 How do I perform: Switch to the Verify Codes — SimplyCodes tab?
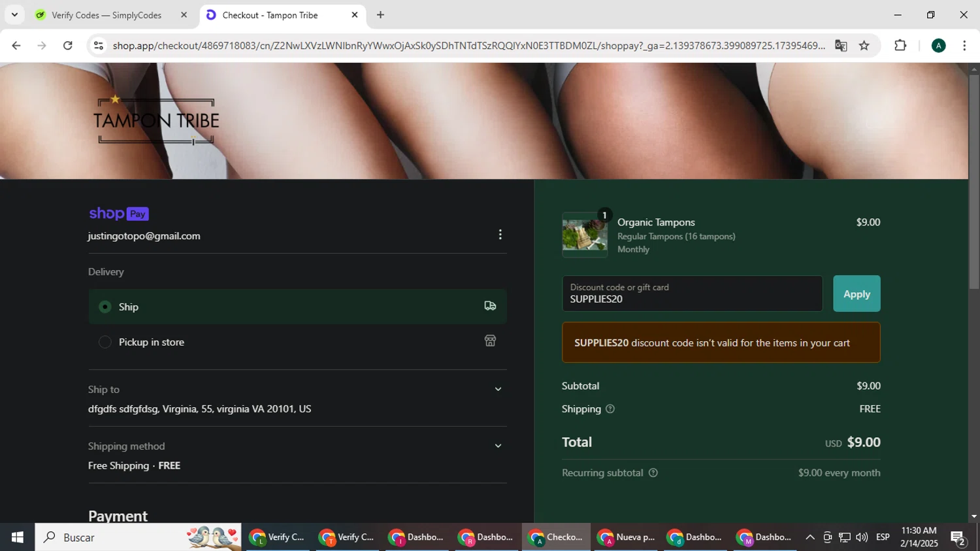111,15
